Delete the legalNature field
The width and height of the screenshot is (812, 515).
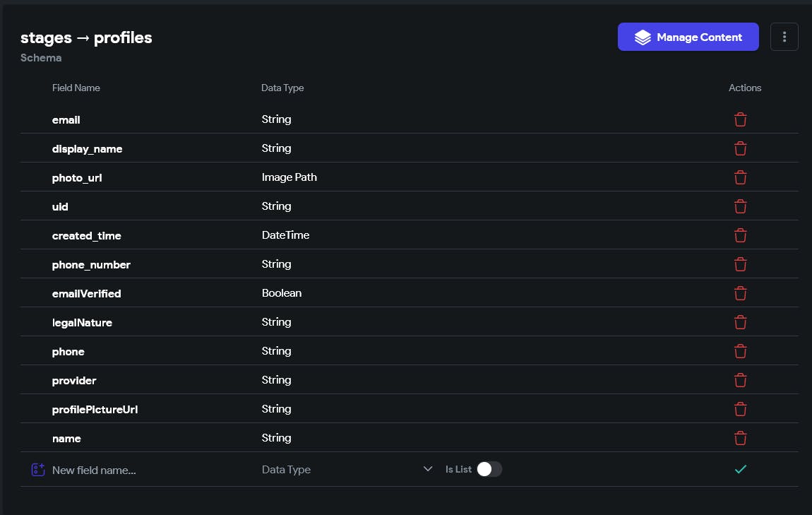740,322
